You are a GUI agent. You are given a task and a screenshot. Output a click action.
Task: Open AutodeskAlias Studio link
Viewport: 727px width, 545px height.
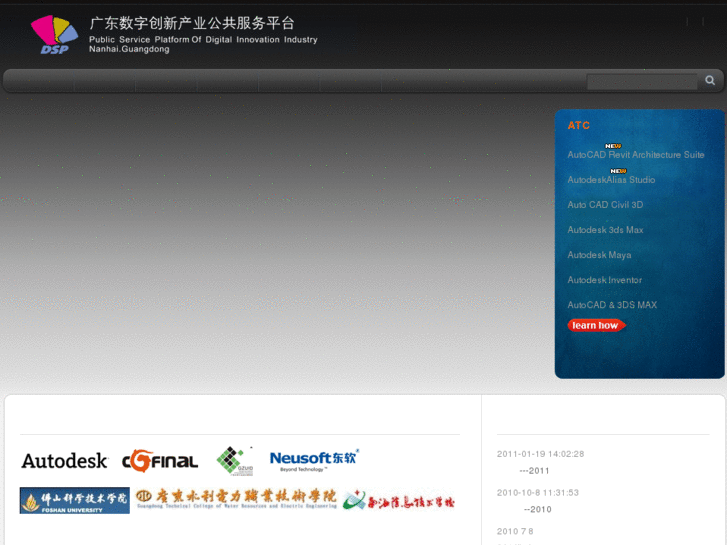click(611, 180)
